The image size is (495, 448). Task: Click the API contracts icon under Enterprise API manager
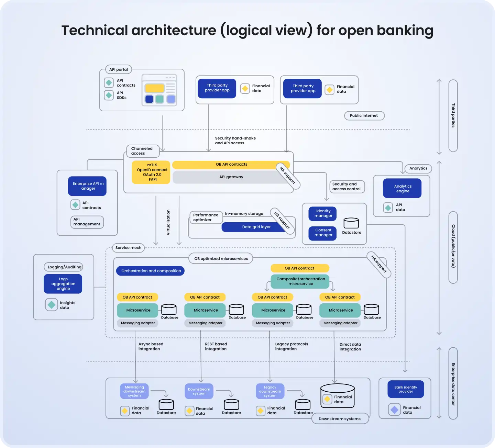click(x=75, y=205)
